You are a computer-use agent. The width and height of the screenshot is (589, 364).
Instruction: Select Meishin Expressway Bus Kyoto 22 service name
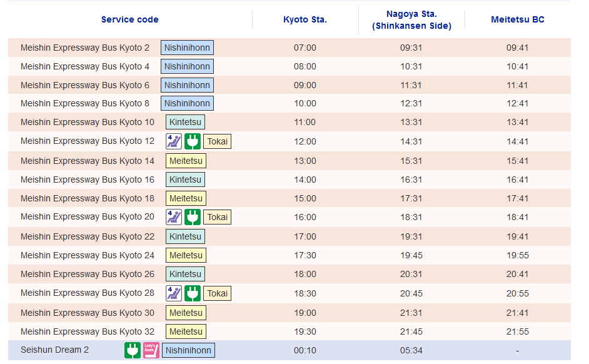point(88,236)
